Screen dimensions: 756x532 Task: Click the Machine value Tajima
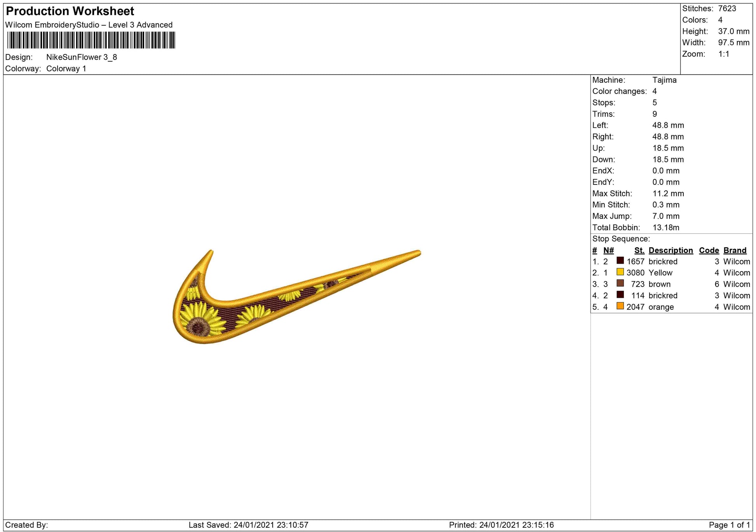coord(664,80)
